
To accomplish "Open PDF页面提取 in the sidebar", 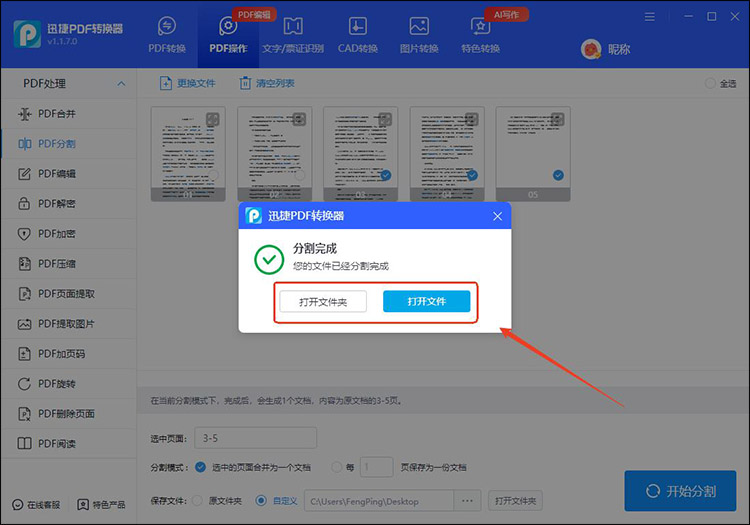I will coord(68,294).
